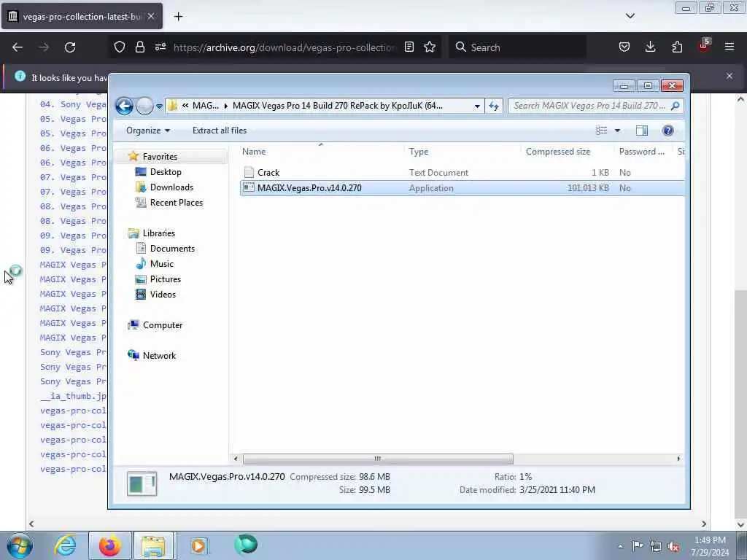The width and height of the screenshot is (747, 560).
Task: Open recent locations arrow beside forward button
Action: 159,106
